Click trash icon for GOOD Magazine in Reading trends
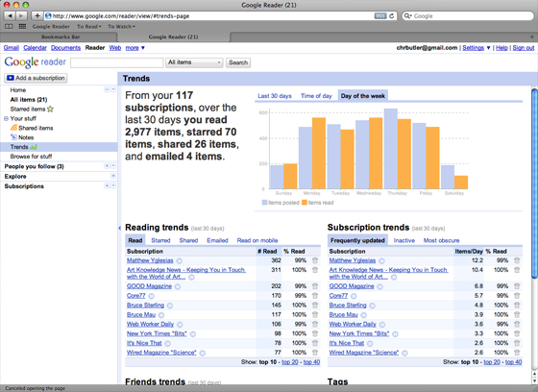538x392 pixels. coord(315,286)
